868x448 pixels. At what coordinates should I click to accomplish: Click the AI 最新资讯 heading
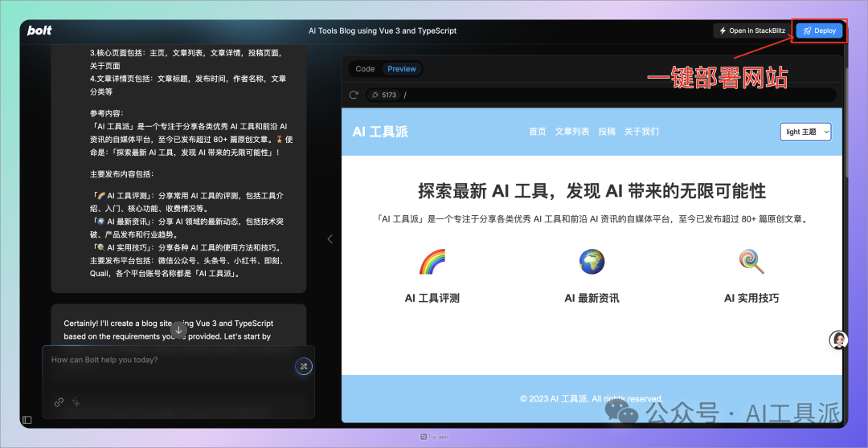(592, 298)
